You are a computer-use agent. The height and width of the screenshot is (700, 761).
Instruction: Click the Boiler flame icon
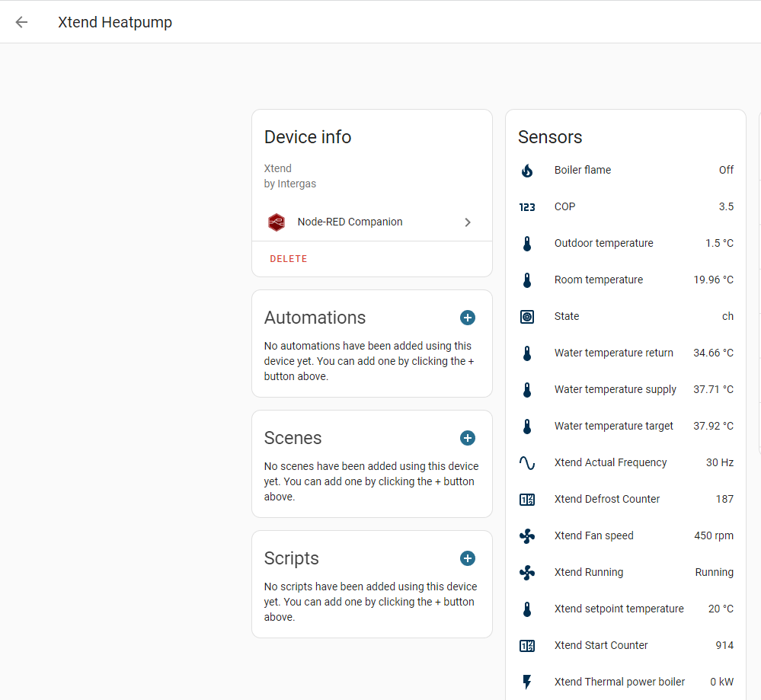(527, 171)
